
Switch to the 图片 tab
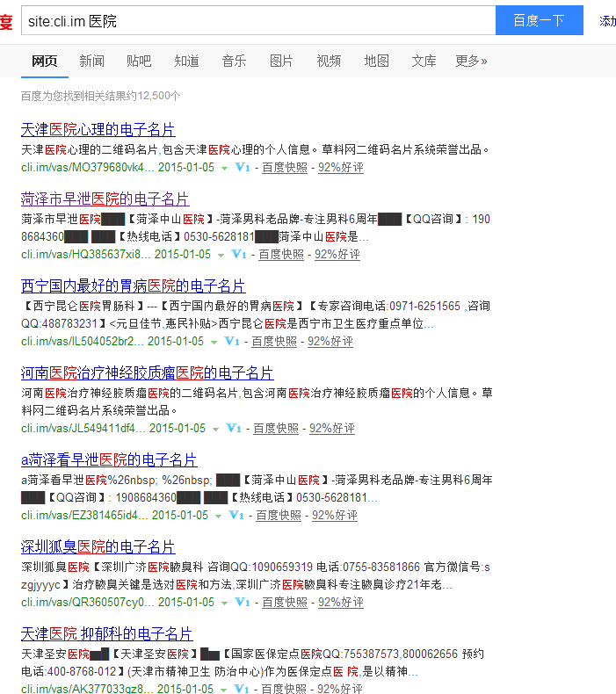click(x=282, y=61)
